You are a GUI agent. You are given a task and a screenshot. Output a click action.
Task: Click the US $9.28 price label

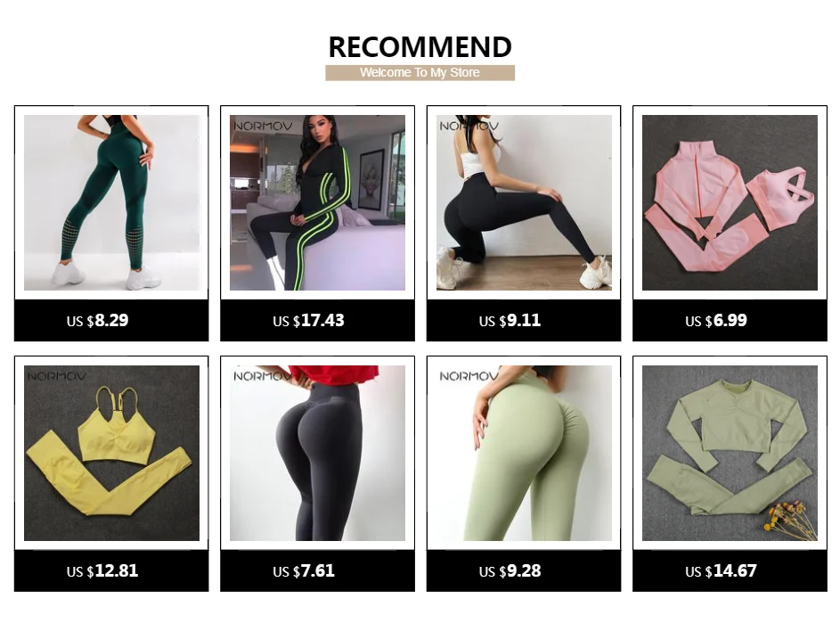[x=510, y=571]
